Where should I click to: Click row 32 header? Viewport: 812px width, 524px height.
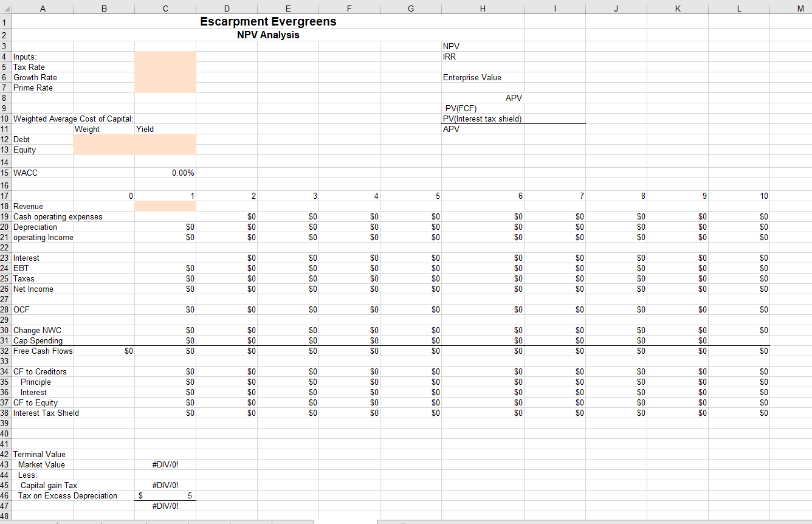[5, 351]
